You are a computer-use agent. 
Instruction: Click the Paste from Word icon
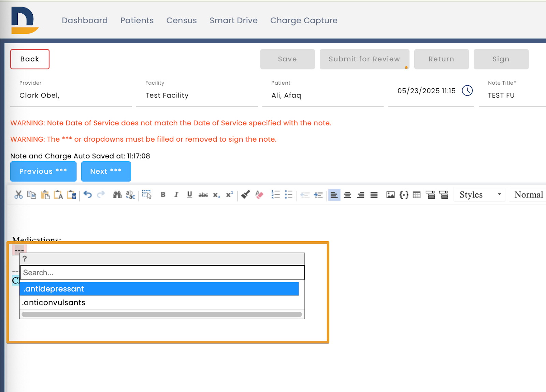coord(72,195)
